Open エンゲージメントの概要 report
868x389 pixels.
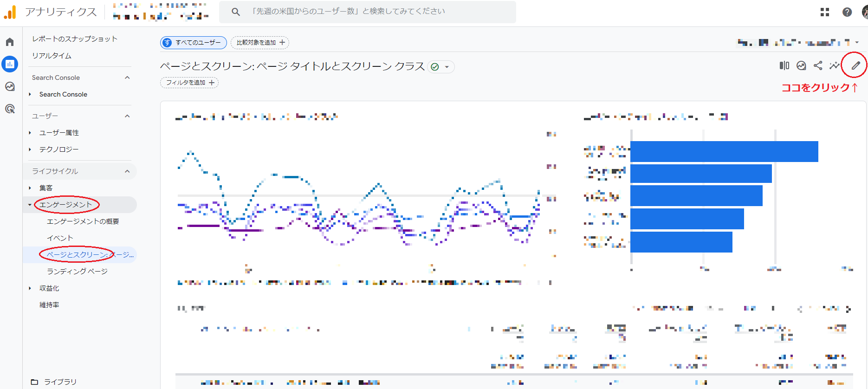pos(83,221)
